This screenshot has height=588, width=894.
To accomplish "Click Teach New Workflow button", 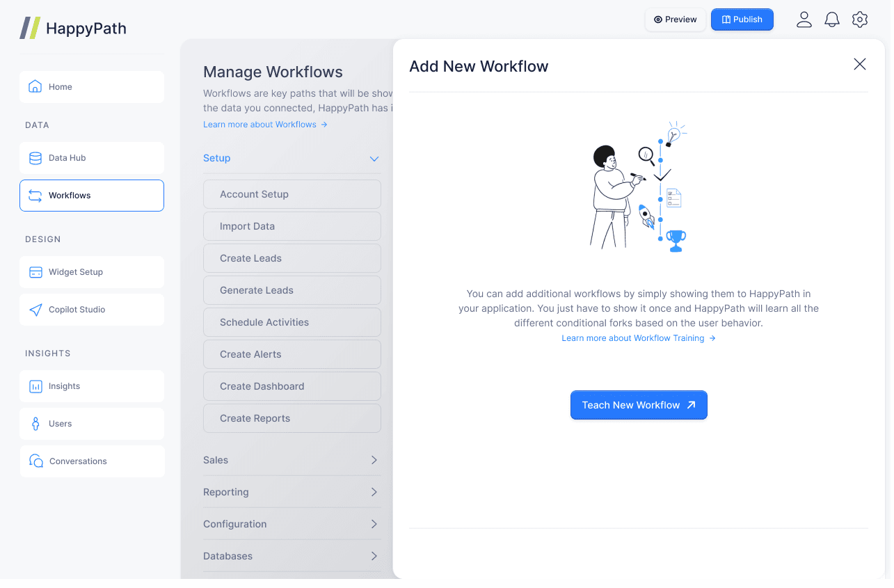I will point(639,405).
